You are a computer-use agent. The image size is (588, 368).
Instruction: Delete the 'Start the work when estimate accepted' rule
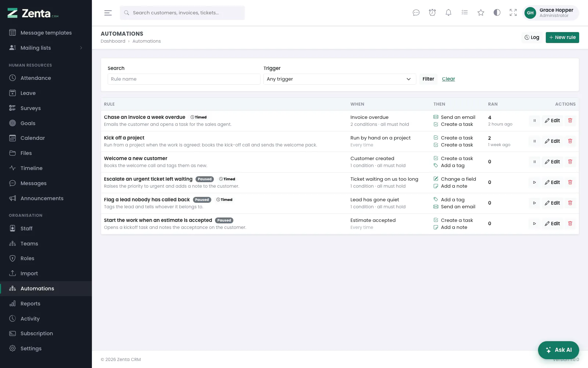coord(570,223)
